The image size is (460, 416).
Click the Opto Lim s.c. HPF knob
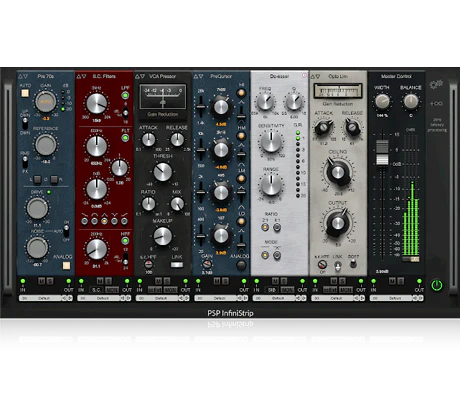pyautogui.click(x=322, y=265)
